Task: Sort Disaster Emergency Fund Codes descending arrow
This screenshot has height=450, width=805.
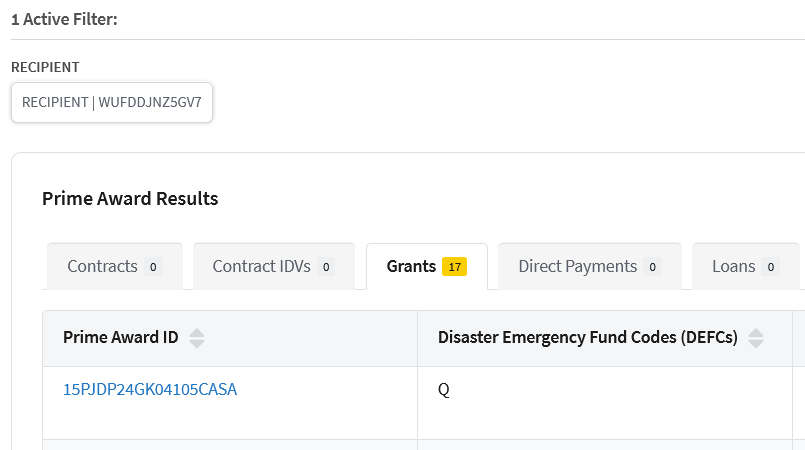Action: pos(756,343)
